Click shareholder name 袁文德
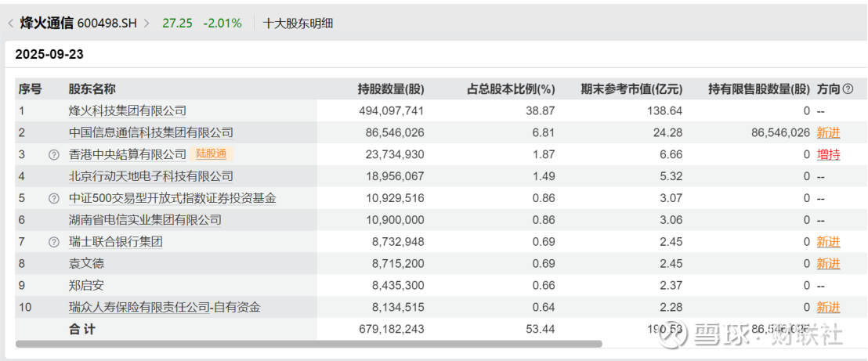The height and width of the screenshot is (361, 868). (86, 264)
